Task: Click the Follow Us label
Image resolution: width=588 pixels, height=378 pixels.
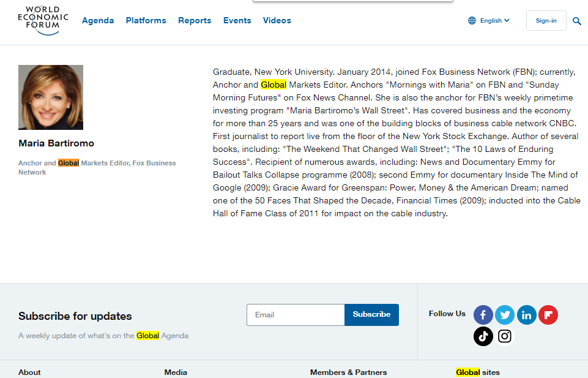Action: pos(447,314)
